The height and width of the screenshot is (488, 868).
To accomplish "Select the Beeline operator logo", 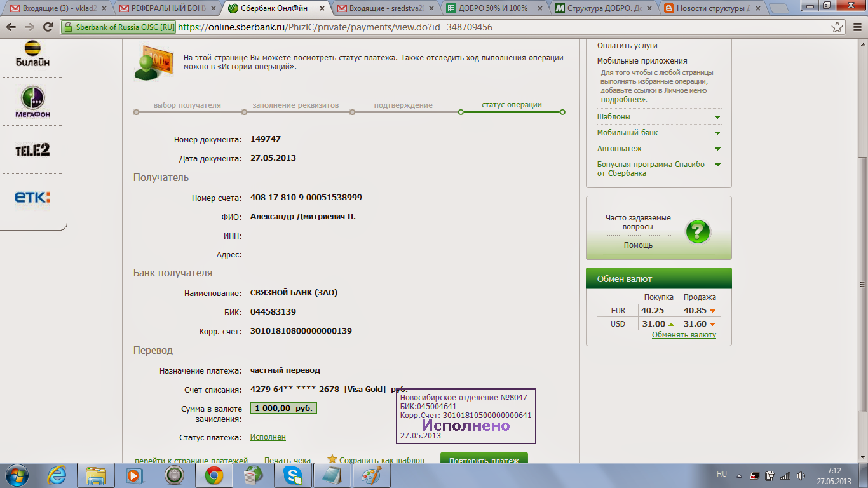I will point(32,54).
